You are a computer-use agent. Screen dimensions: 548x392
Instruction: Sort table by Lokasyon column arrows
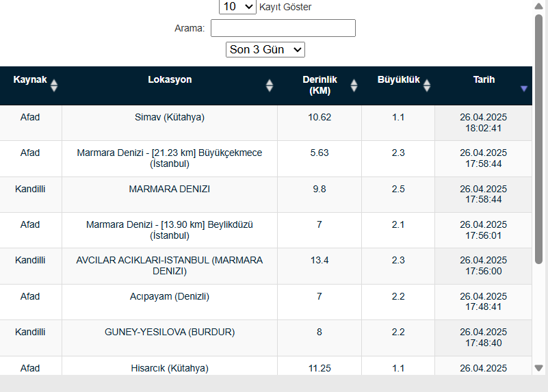(269, 86)
